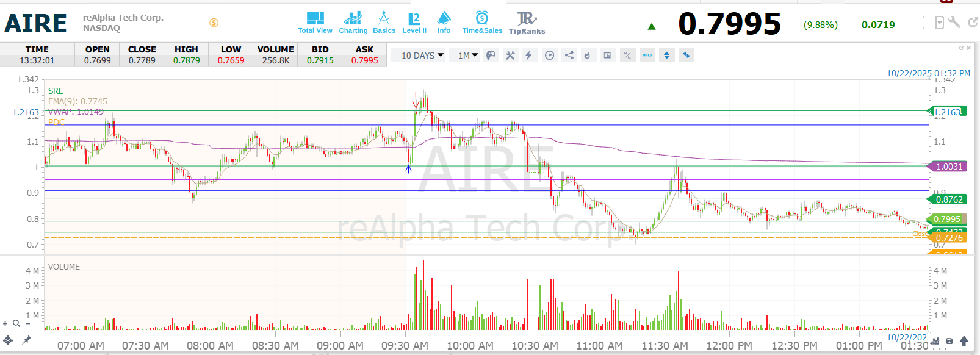Click the BID value 0.7915
The image size is (980, 355).
coord(320,60)
